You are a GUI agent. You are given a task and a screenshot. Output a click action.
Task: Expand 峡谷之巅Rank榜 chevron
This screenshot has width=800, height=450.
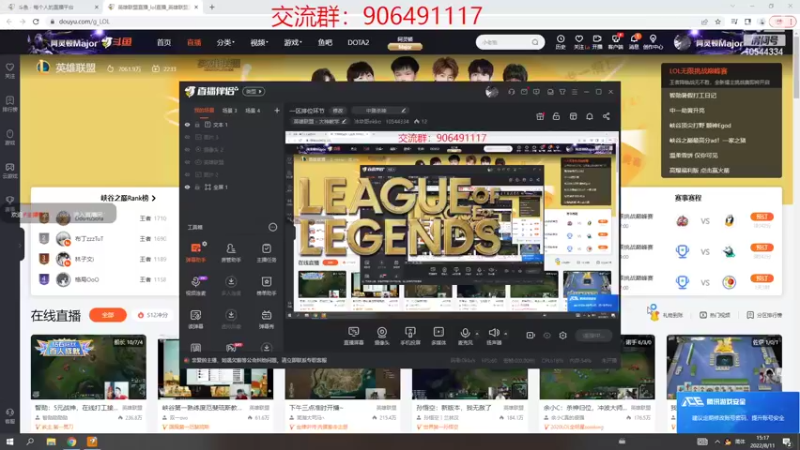(154, 198)
